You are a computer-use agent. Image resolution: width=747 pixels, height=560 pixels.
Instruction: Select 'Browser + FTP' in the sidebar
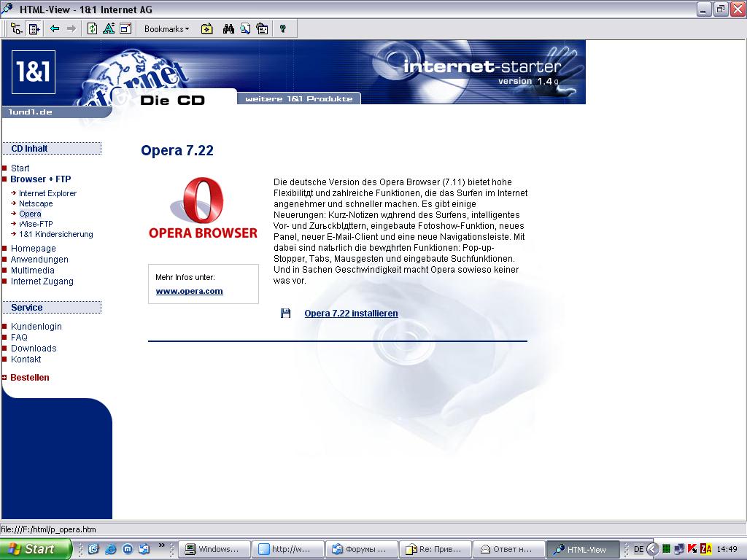(41, 179)
